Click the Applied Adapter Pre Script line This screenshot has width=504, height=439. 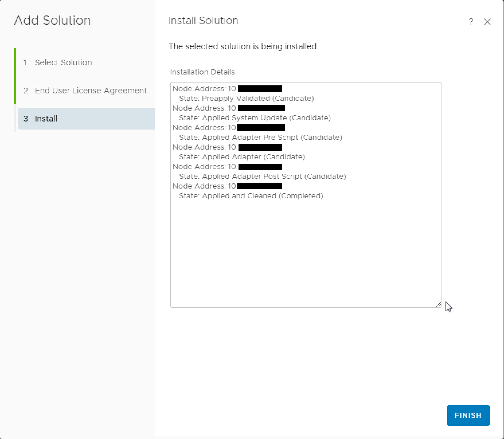[260, 138]
